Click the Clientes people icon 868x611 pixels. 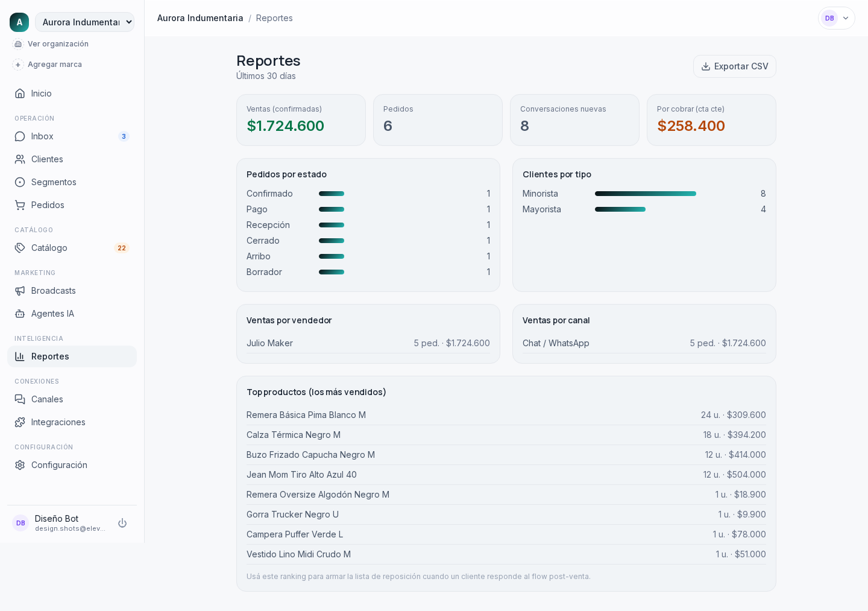click(20, 159)
